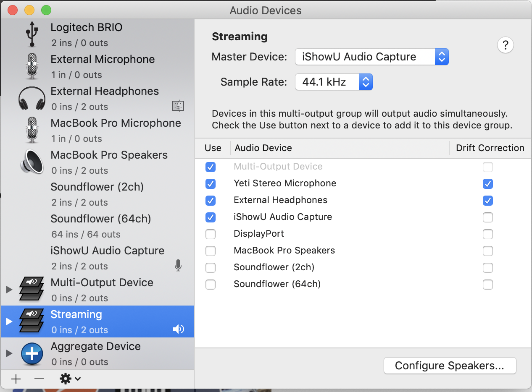Screen dimensions: 532x392
Task: Uncheck Use for Yeti Stereo Microphone
Action: (211, 184)
